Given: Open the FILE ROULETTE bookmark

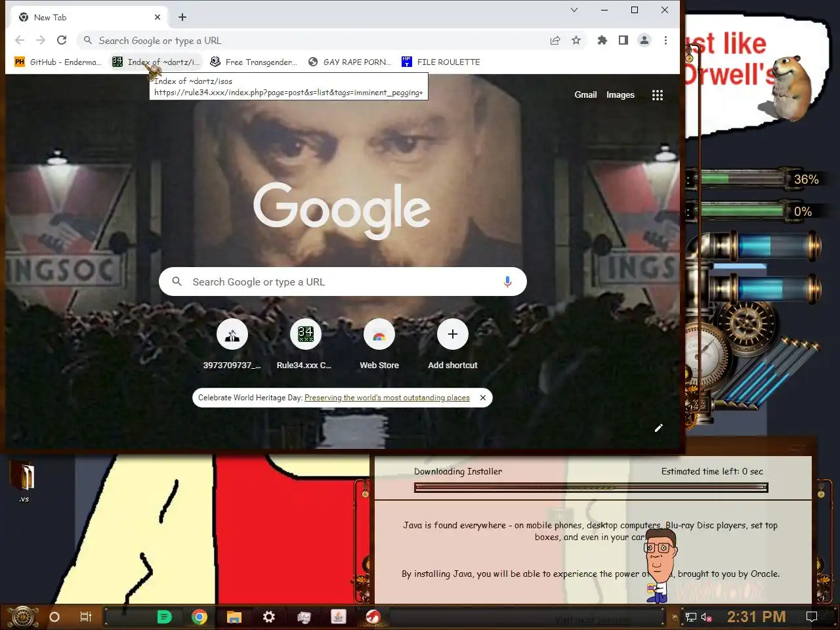Looking at the screenshot, I should [441, 62].
